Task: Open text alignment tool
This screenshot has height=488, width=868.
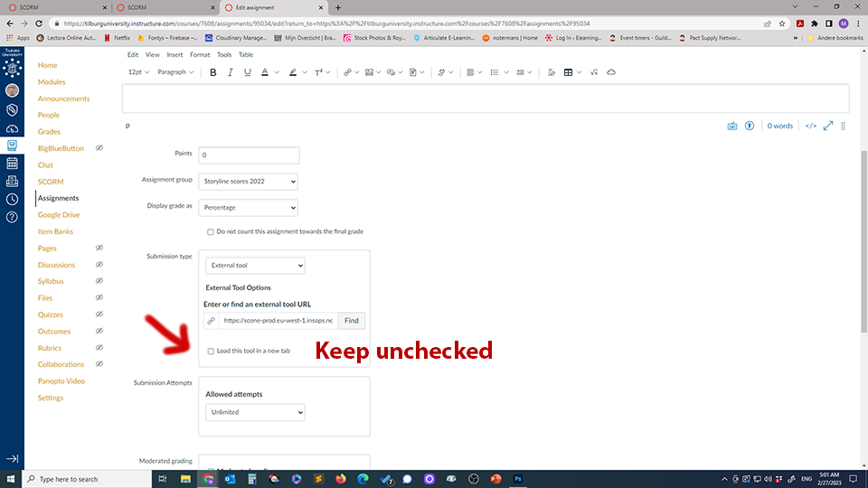Action: [470, 72]
